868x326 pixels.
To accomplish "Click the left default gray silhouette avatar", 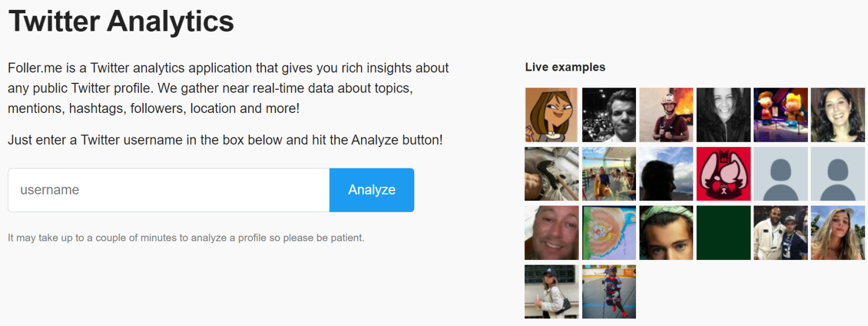I will (x=781, y=174).
